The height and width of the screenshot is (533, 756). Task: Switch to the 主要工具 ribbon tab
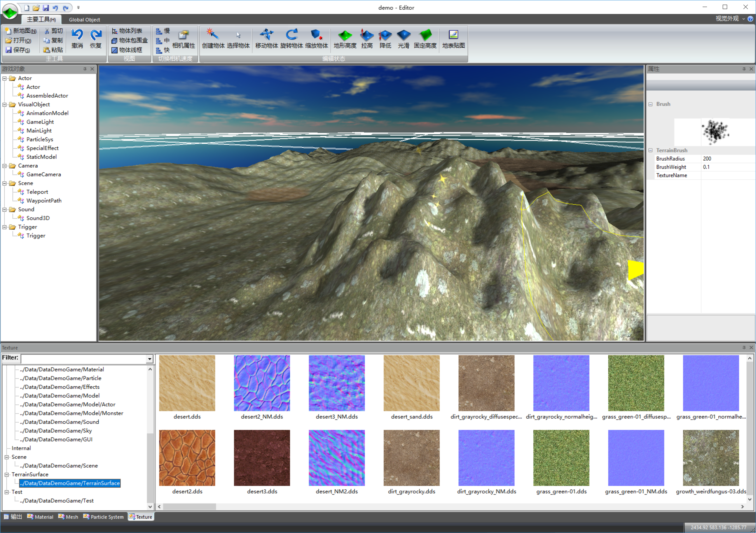point(41,20)
